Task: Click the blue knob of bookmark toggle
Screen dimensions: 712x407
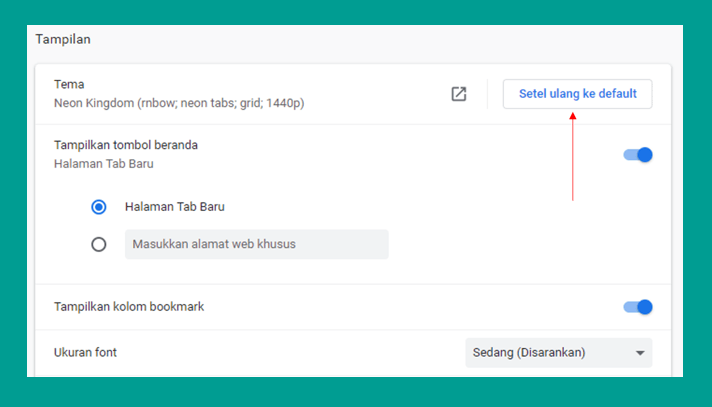Action: 645,307
